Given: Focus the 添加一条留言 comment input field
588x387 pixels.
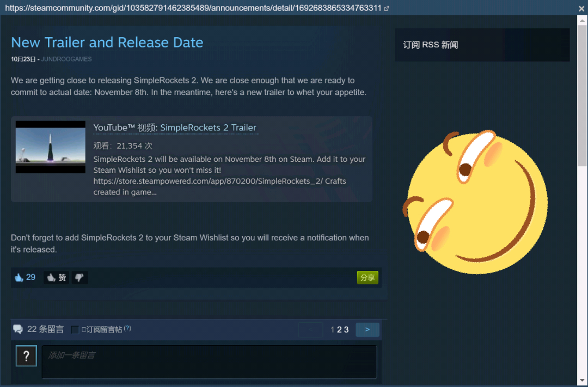Looking at the screenshot, I should [x=209, y=362].
